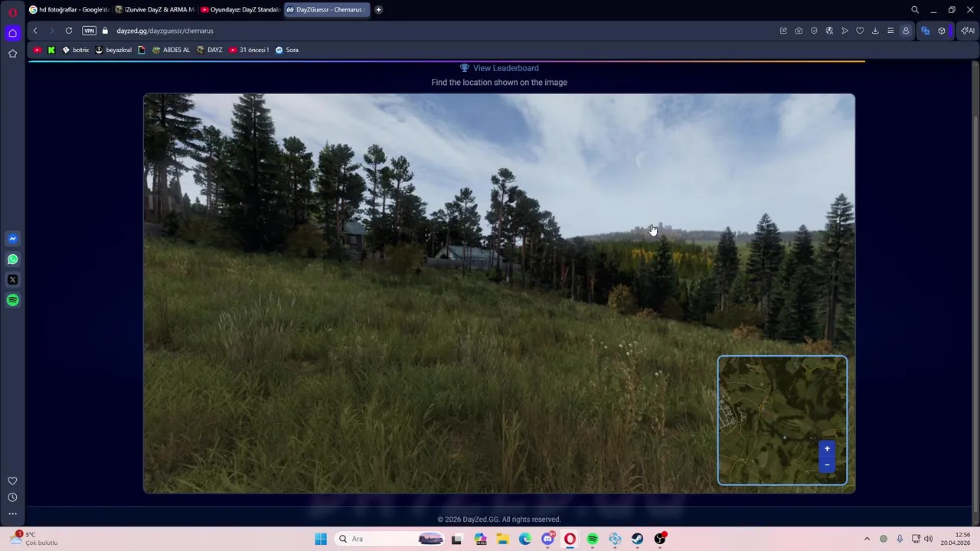The width and height of the screenshot is (980, 551).
Task: Open the weather widget 5°C Çok bulutlu
Action: coord(34,539)
